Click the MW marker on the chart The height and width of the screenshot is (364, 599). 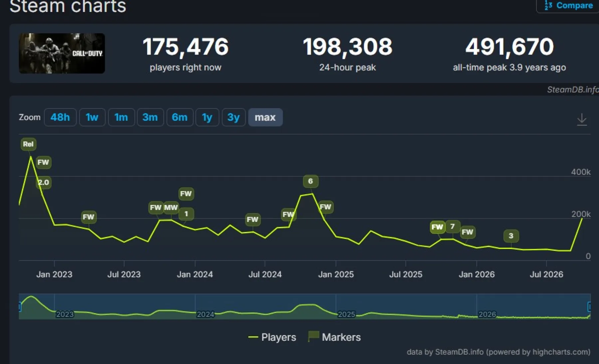pos(171,208)
